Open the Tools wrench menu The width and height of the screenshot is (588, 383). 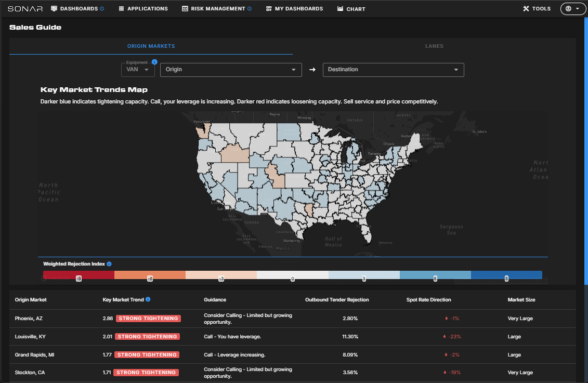537,9
